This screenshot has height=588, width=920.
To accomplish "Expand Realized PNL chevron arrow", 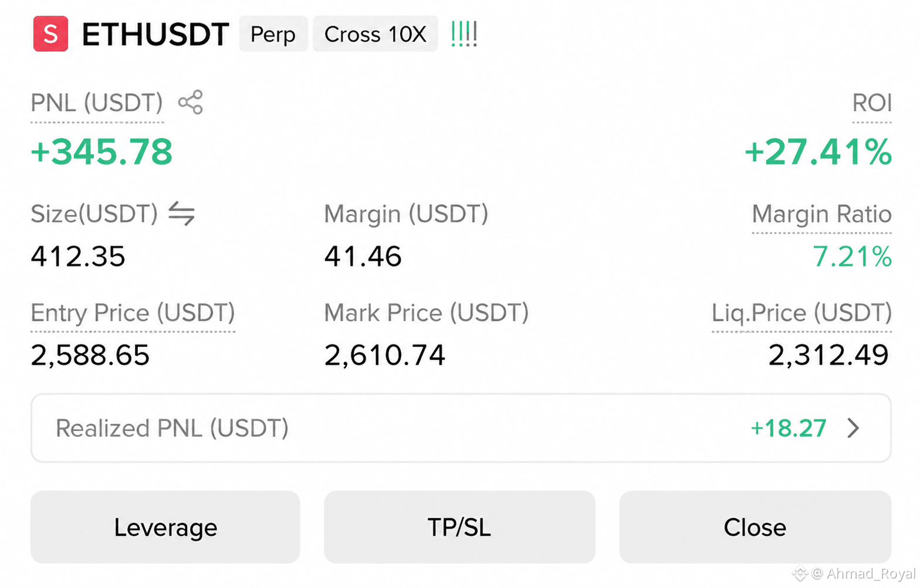I will tap(854, 428).
